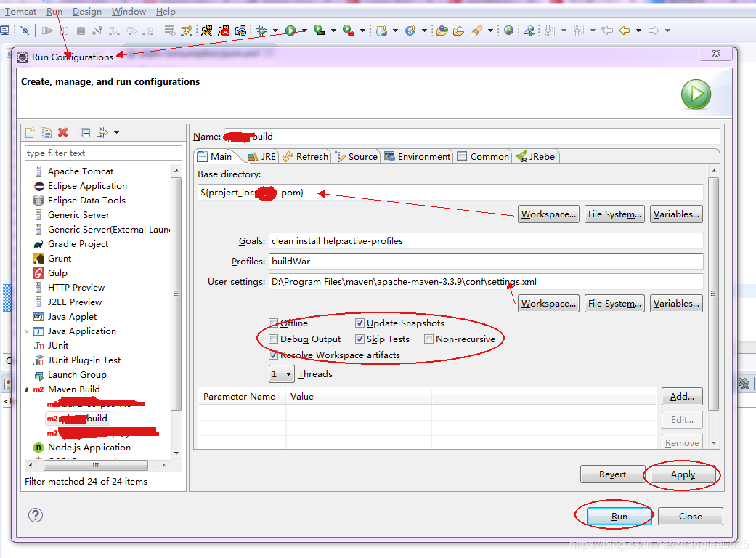Switch to the JRE tab
The height and width of the screenshot is (558, 756).
tap(261, 157)
